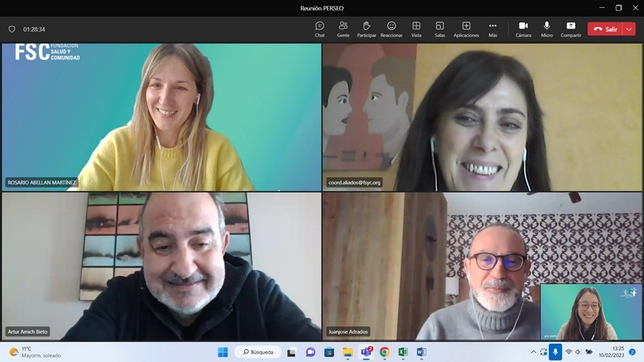Click the self-view video thumbnail
This screenshot has height=362, width=644.
589,312
